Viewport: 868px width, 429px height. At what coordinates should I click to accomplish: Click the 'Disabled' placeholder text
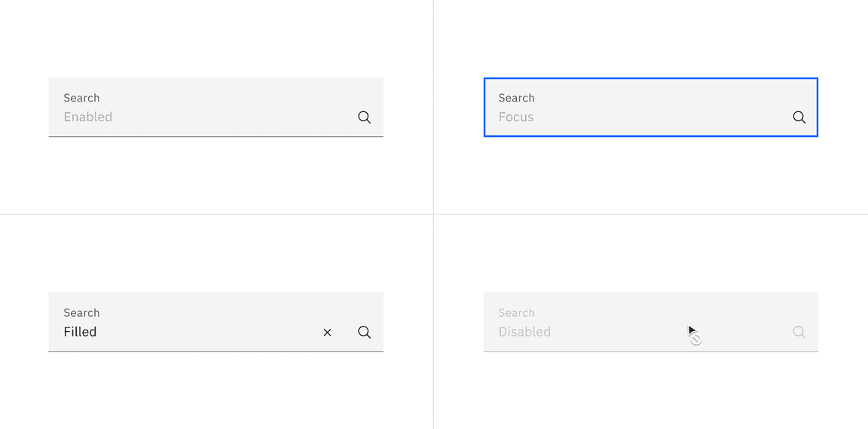click(x=524, y=332)
